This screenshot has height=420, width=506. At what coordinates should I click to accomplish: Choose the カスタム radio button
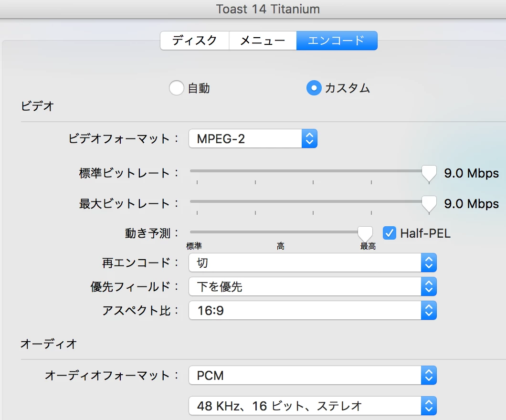pos(314,88)
